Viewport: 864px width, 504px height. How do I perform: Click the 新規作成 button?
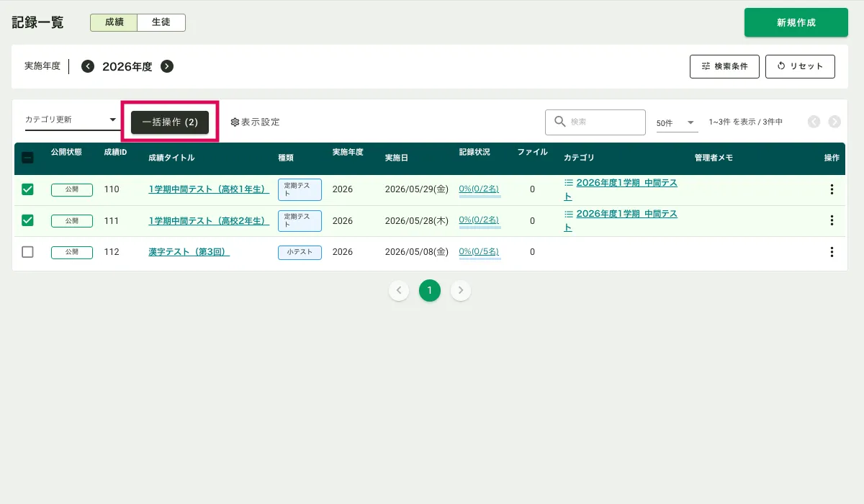coord(796,22)
